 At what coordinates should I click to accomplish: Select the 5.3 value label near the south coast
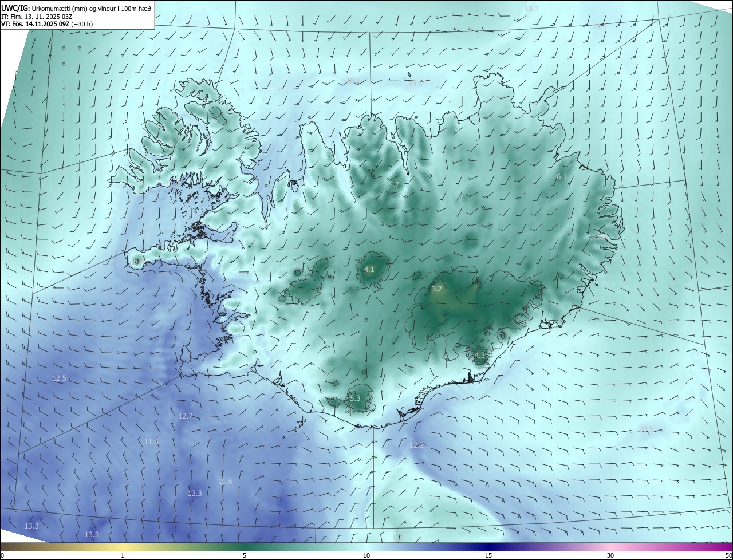click(x=354, y=398)
